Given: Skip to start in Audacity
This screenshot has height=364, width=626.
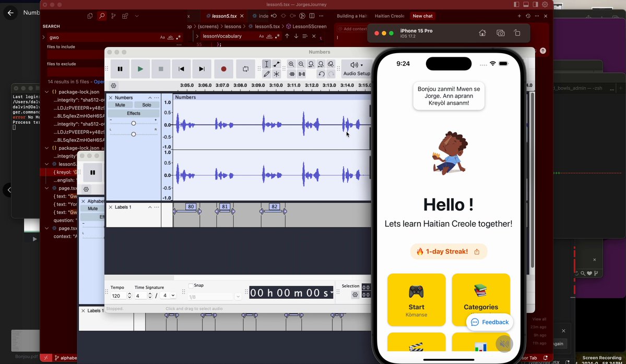Looking at the screenshot, I should (x=181, y=69).
